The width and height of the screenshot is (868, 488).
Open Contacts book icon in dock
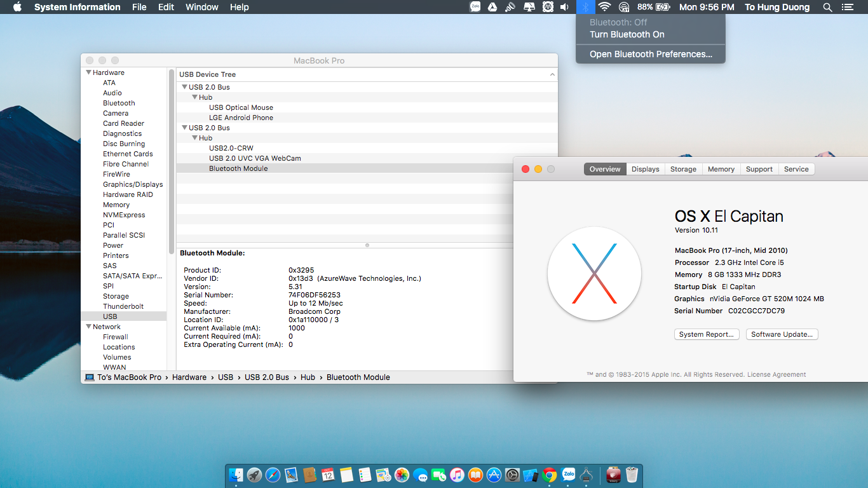pyautogui.click(x=310, y=475)
